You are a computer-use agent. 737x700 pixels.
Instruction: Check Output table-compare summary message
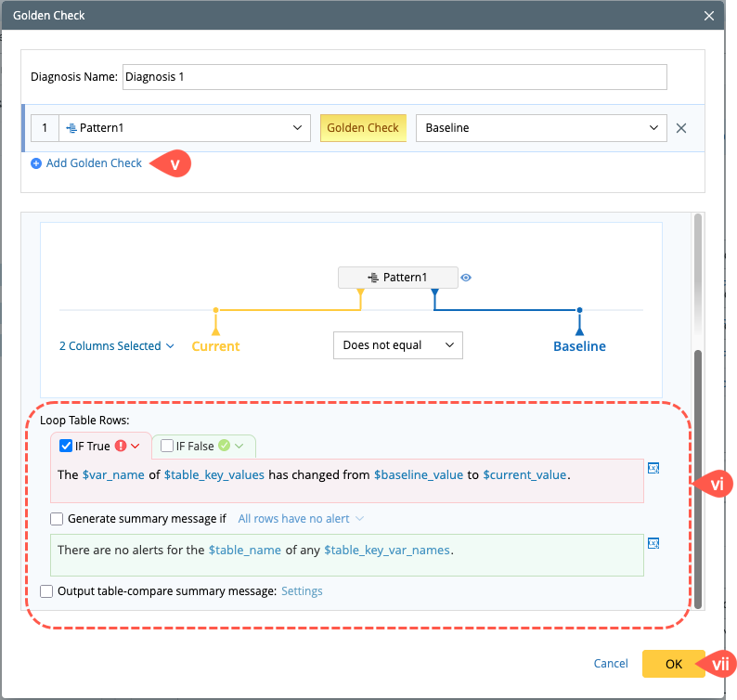pyautogui.click(x=47, y=590)
